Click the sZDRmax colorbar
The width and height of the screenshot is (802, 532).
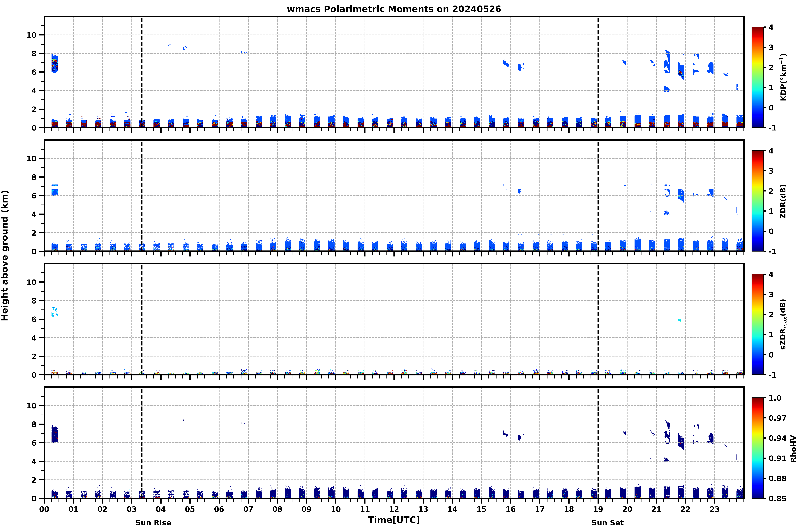(x=757, y=324)
